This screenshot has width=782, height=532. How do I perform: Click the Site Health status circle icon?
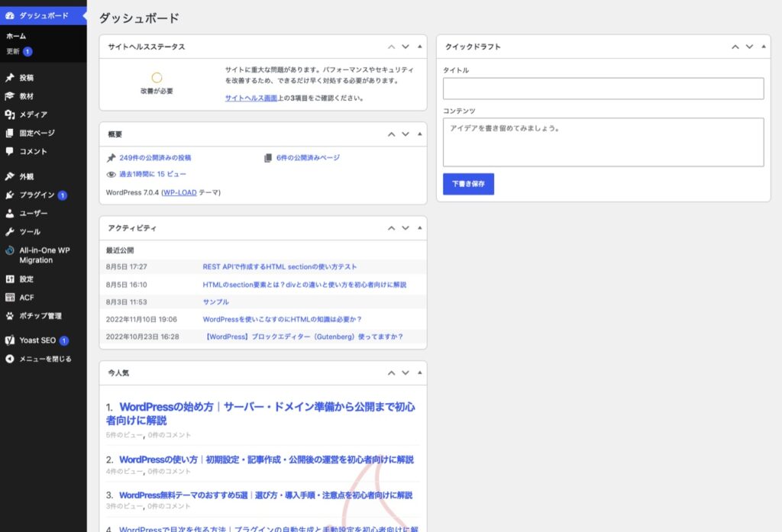[157, 77]
